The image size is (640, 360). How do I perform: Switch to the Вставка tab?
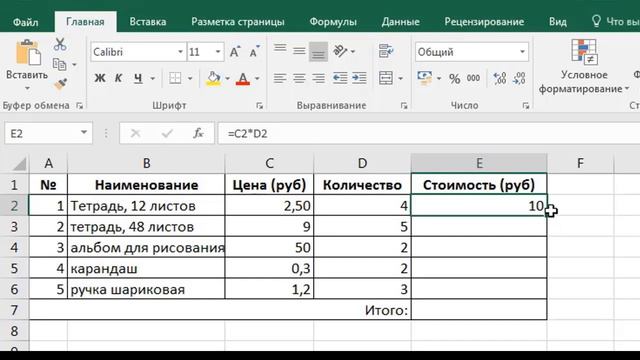(148, 22)
